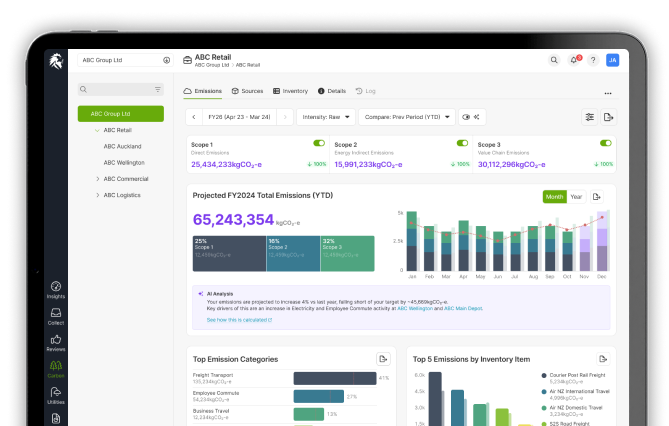Open the ABC Group Ltd organisation selector
669x426 pixels.
[x=124, y=60]
